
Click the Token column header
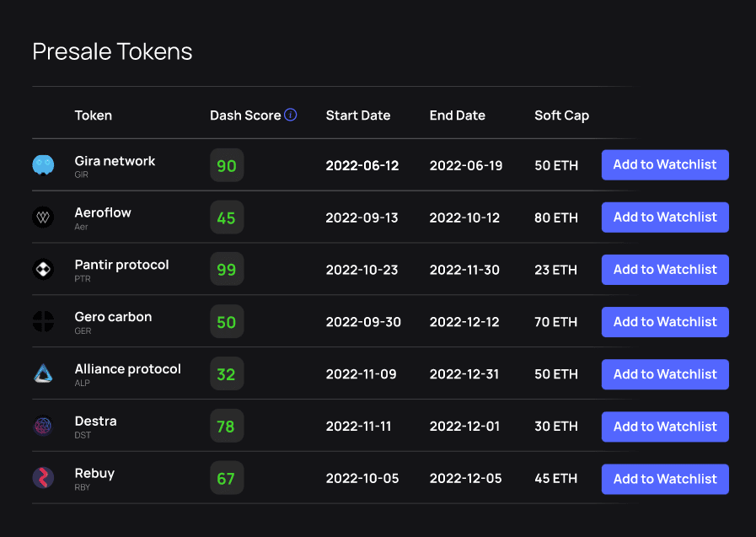(93, 115)
